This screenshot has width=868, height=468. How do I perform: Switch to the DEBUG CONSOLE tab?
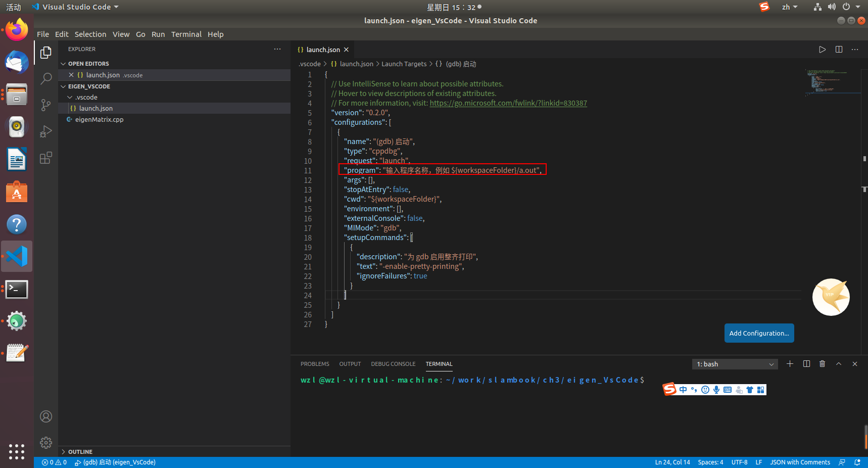pyautogui.click(x=393, y=364)
